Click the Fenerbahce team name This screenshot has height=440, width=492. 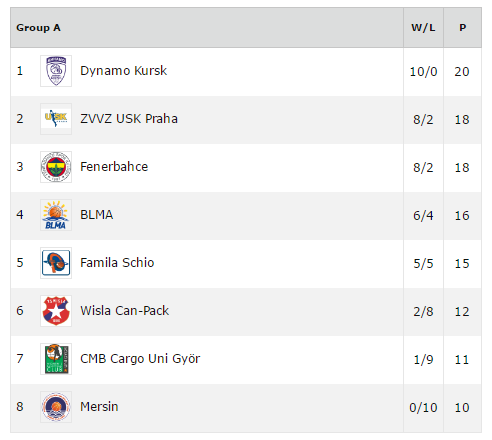[x=114, y=167]
